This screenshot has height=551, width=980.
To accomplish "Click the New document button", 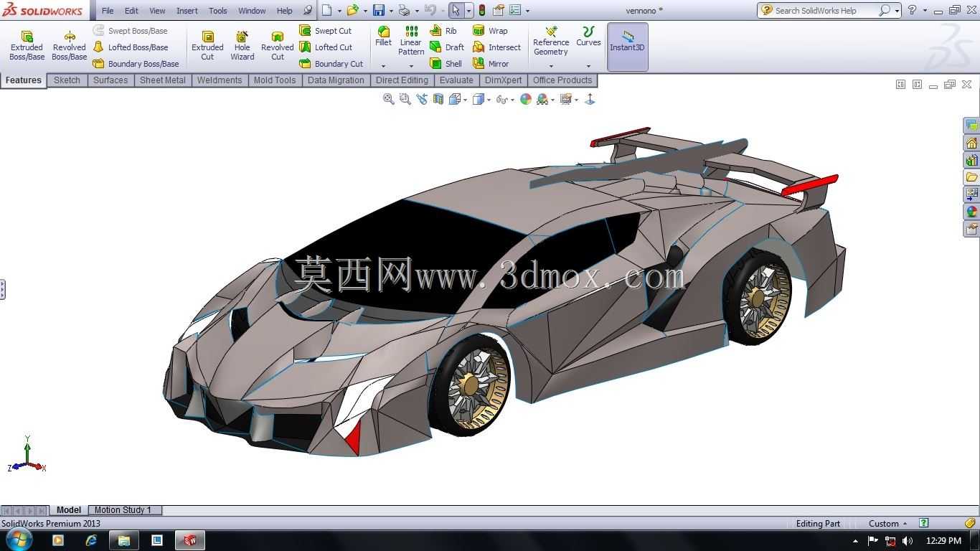I will (x=327, y=10).
